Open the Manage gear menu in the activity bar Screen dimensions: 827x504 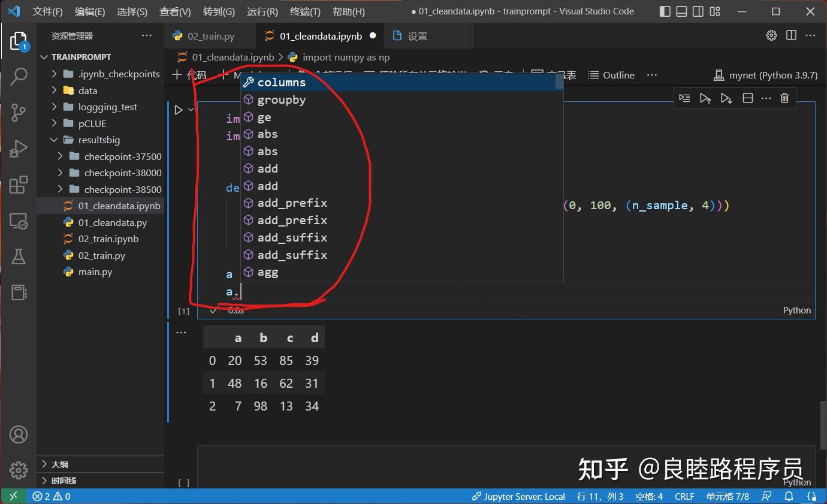(x=19, y=470)
